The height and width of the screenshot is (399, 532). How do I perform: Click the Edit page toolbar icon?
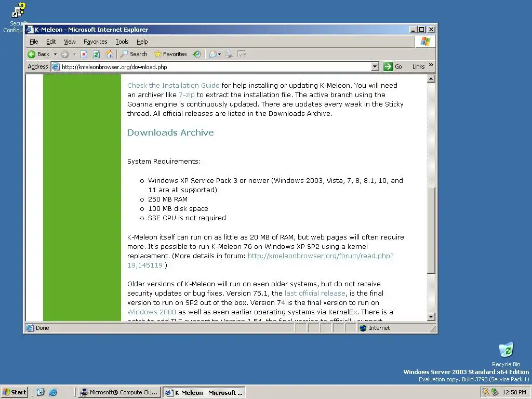pos(242,54)
